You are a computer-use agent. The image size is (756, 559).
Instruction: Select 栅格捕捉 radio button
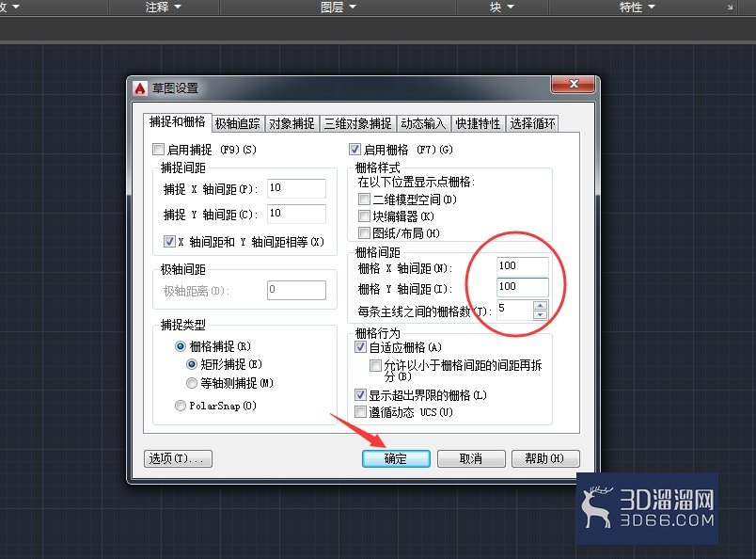click(x=181, y=346)
